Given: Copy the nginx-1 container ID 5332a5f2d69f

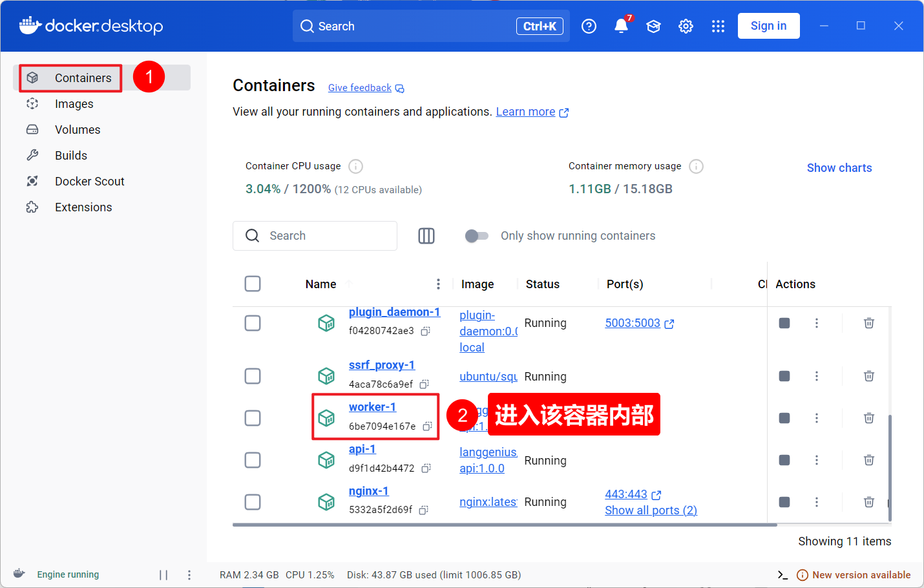Looking at the screenshot, I should coord(423,510).
